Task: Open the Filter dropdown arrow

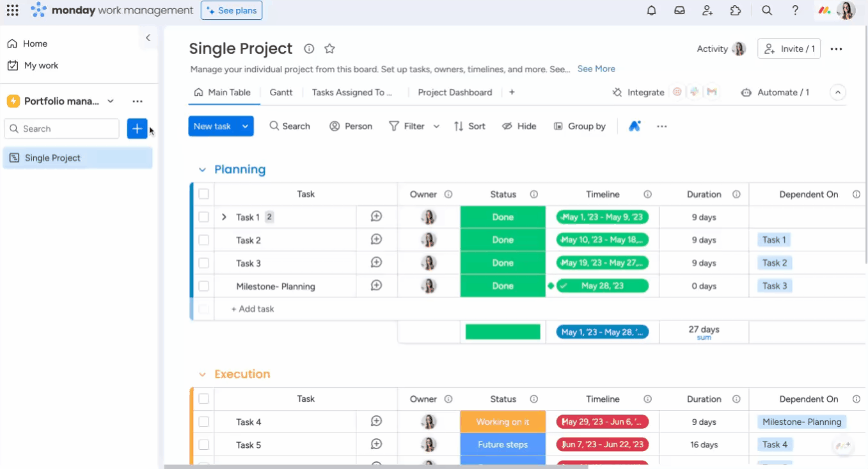Action: pos(436,126)
